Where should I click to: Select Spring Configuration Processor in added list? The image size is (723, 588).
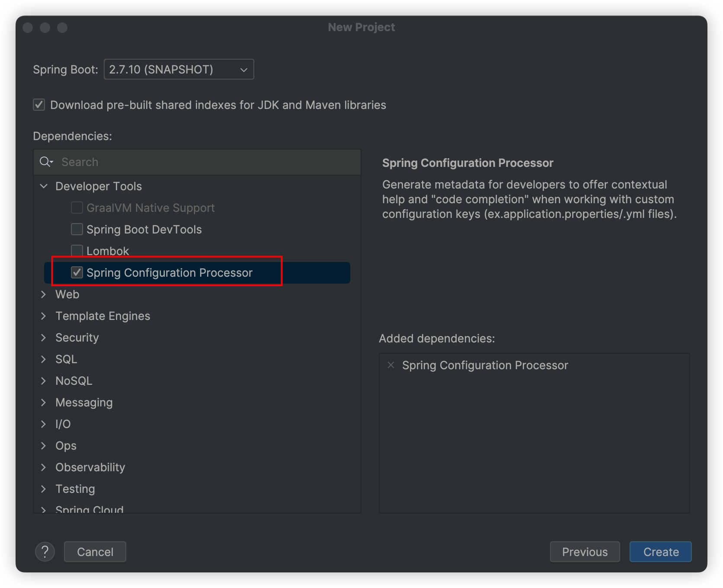point(485,365)
